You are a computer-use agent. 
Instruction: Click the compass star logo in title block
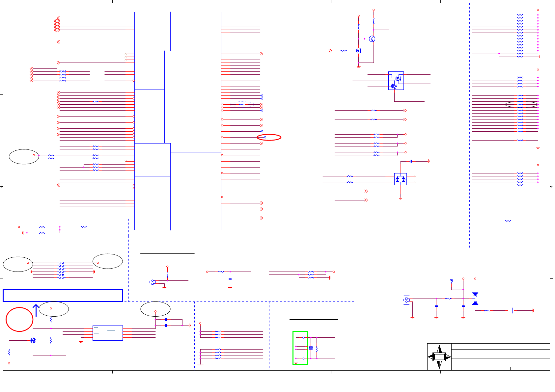pos(439,357)
